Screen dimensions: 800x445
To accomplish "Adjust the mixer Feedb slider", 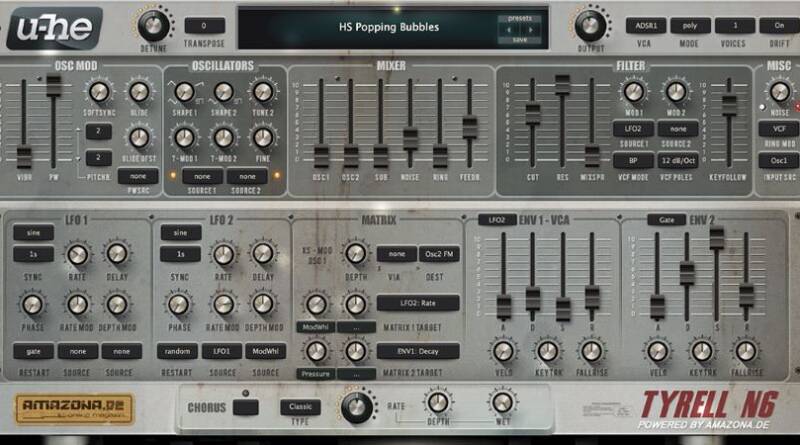I will [x=469, y=127].
